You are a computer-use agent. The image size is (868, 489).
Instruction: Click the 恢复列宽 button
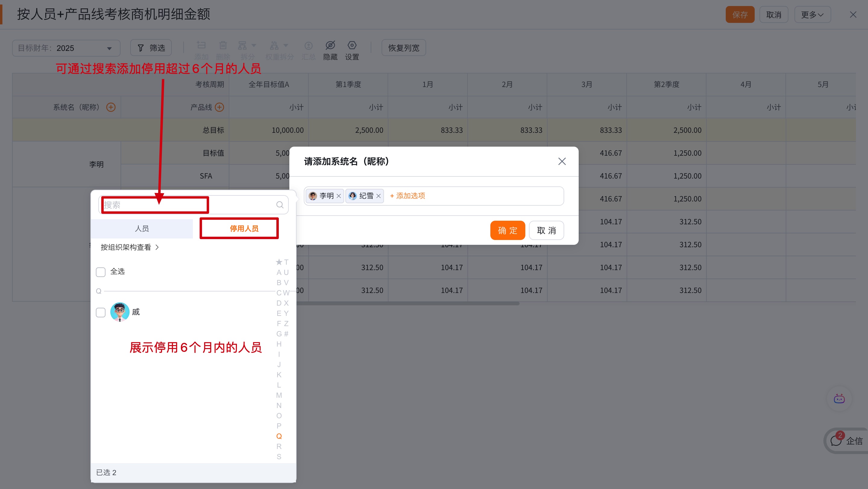coord(403,48)
